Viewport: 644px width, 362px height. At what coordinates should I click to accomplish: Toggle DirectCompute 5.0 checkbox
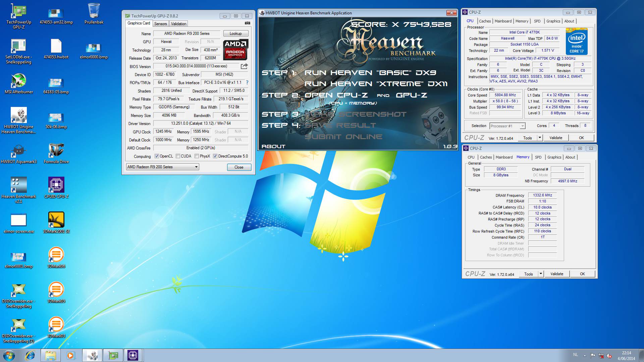pos(215,156)
